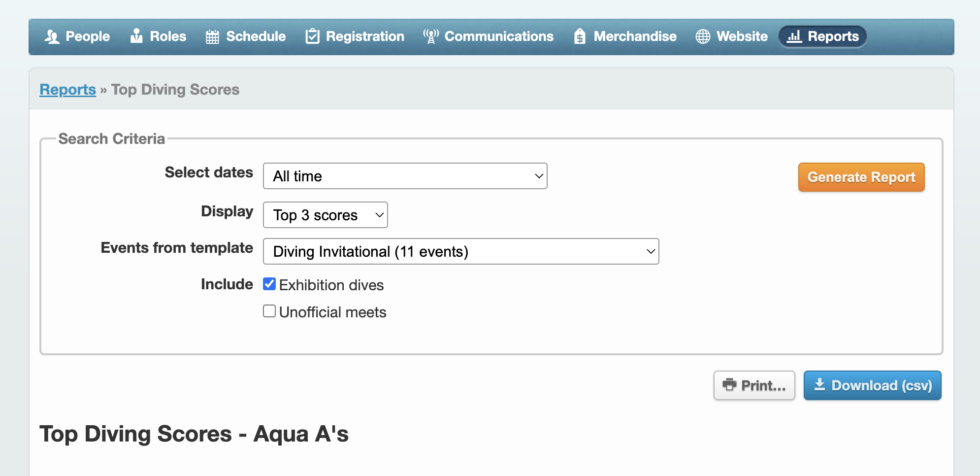Open the Events from template dropdown
Screen dimensions: 980x476
(x=461, y=251)
